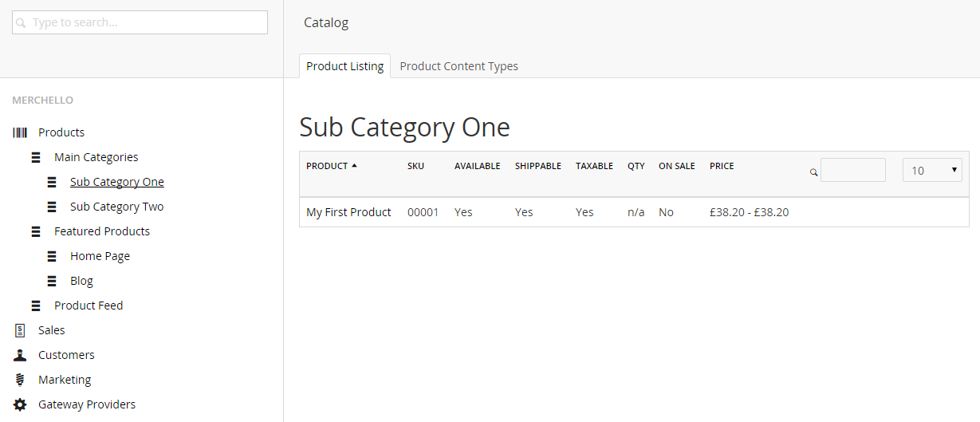The height and width of the screenshot is (422, 980).
Task: Switch to Product Content Types tab
Action: (459, 66)
